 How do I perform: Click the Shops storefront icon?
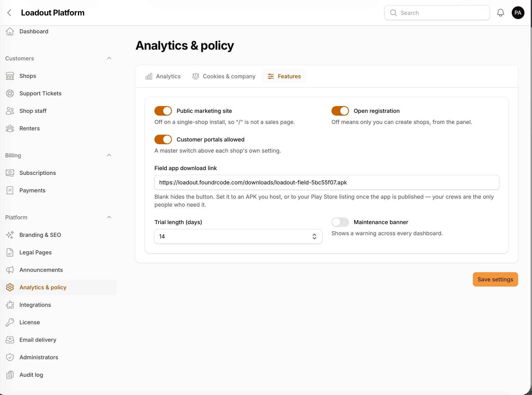pos(10,76)
